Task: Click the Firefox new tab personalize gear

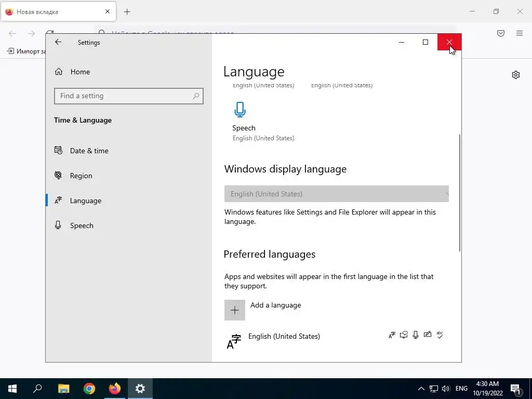Action: pos(516,75)
